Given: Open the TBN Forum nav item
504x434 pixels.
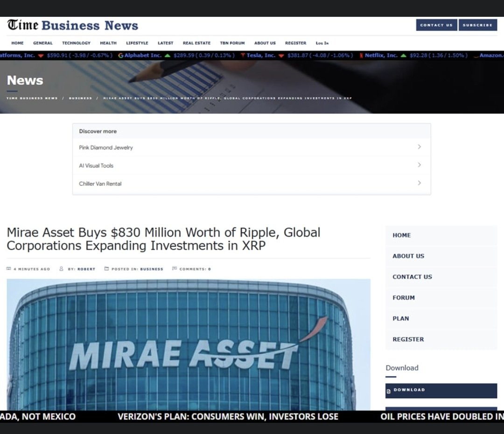Looking at the screenshot, I should 232,43.
